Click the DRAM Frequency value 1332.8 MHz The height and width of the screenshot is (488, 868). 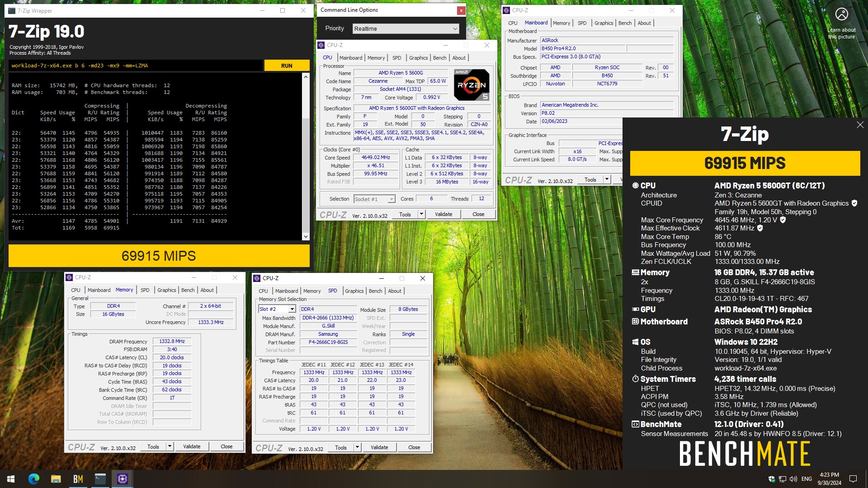172,342
